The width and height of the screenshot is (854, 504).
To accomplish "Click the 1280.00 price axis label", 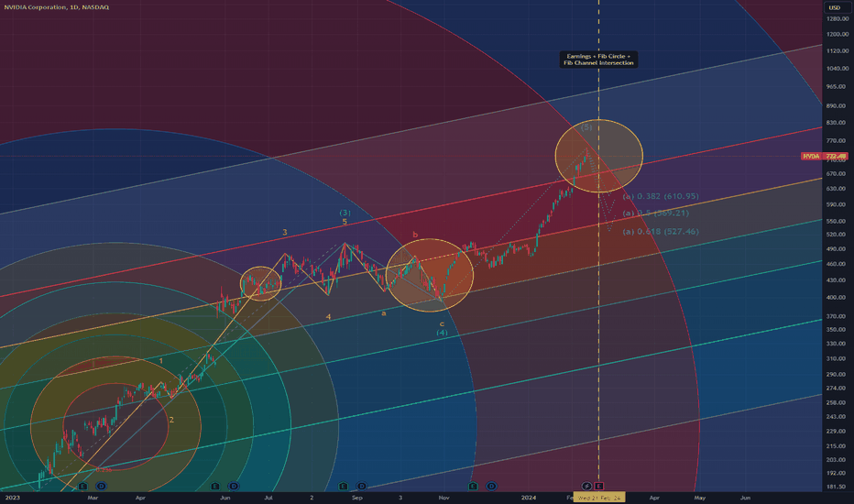I will pos(838,19).
